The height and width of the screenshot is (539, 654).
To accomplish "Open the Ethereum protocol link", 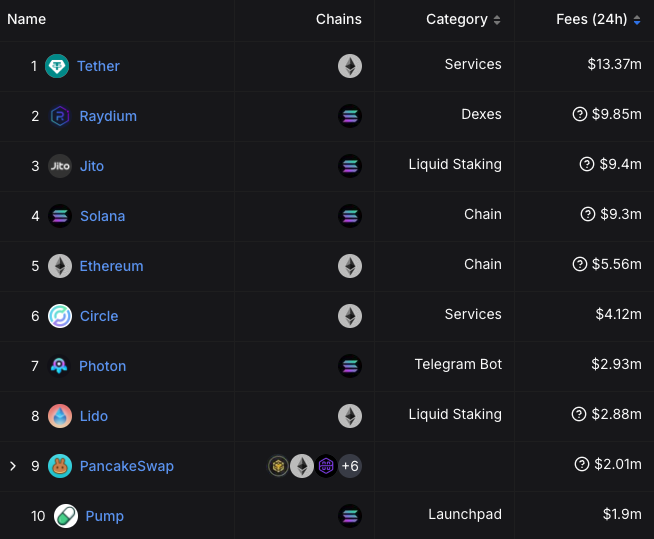I will click(111, 266).
